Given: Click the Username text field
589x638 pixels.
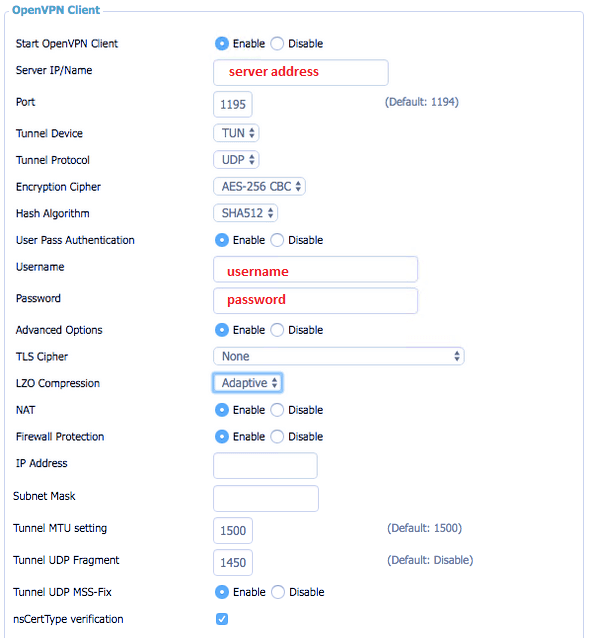Looking at the screenshot, I should coord(316,269).
